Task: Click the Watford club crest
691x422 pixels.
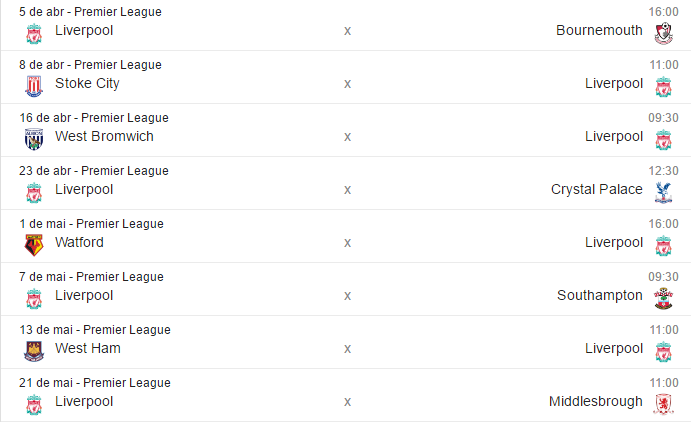Action: [34, 245]
